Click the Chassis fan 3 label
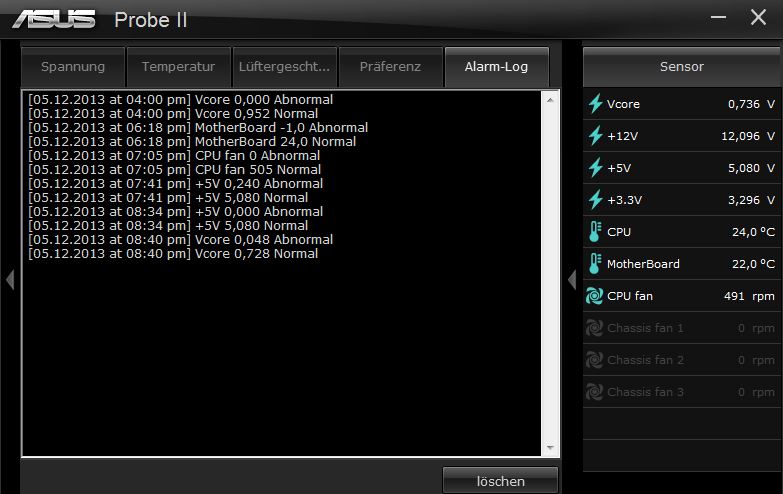This screenshot has width=783, height=494. tap(645, 392)
